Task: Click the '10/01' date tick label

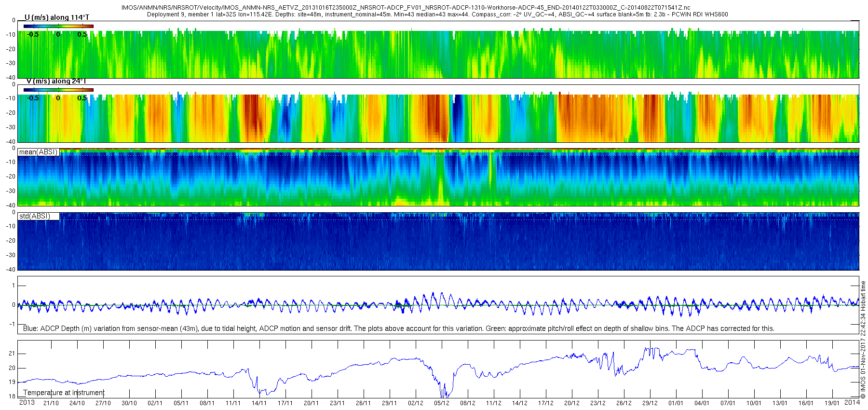Action: pyautogui.click(x=754, y=403)
